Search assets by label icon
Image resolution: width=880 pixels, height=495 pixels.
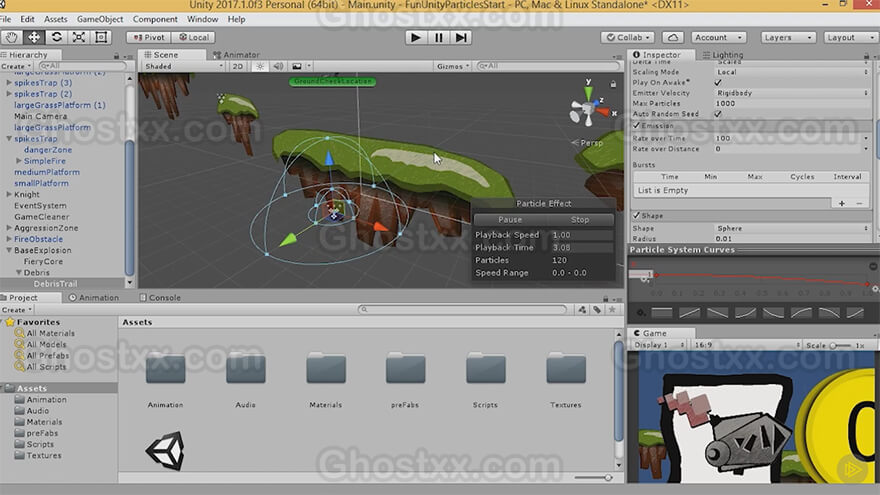pyautogui.click(x=597, y=310)
